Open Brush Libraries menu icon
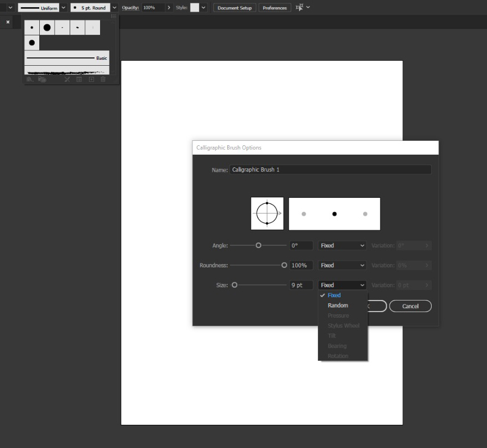The height and width of the screenshot is (448, 487). [29, 80]
